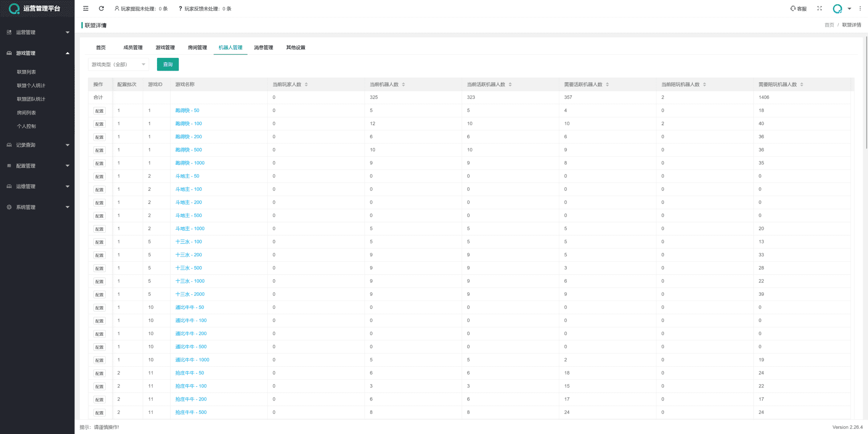The width and height of the screenshot is (868, 434).
Task: Switch to the 成员管理 tab
Action: click(133, 47)
